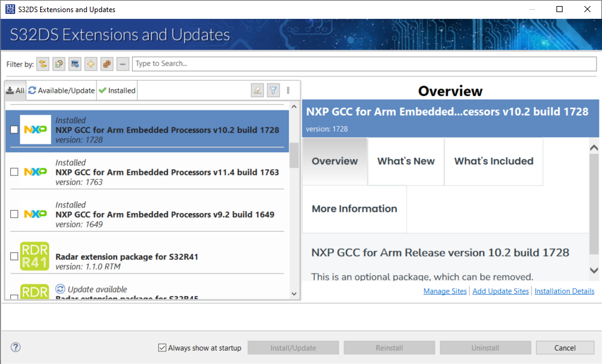Viewport: 602px width, 364px height.
Task: Click the third 'Filter by' icon
Action: point(75,64)
